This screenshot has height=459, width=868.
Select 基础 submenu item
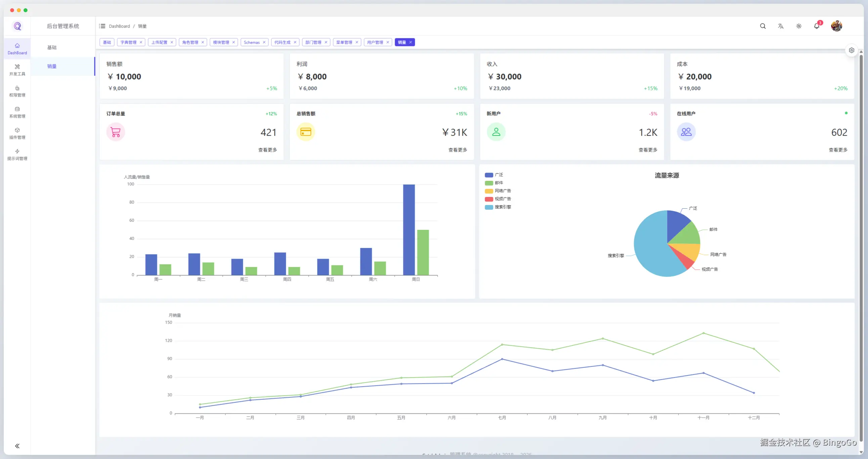(52, 47)
